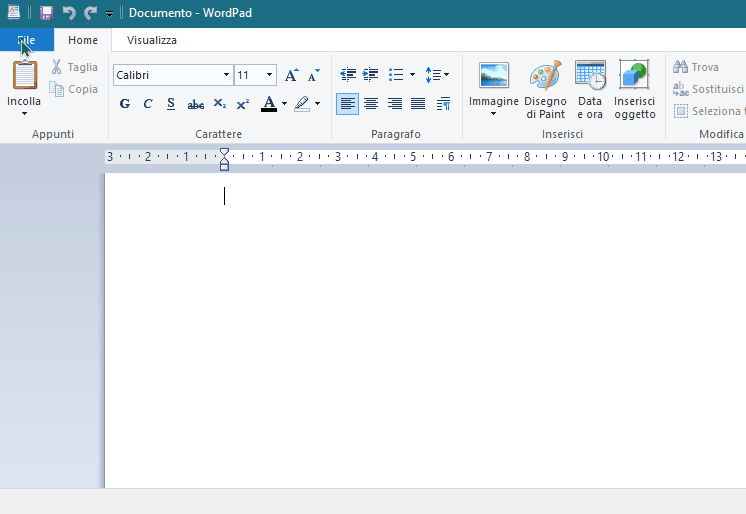
Task: Apply the black text color A button
Action: pyautogui.click(x=269, y=103)
